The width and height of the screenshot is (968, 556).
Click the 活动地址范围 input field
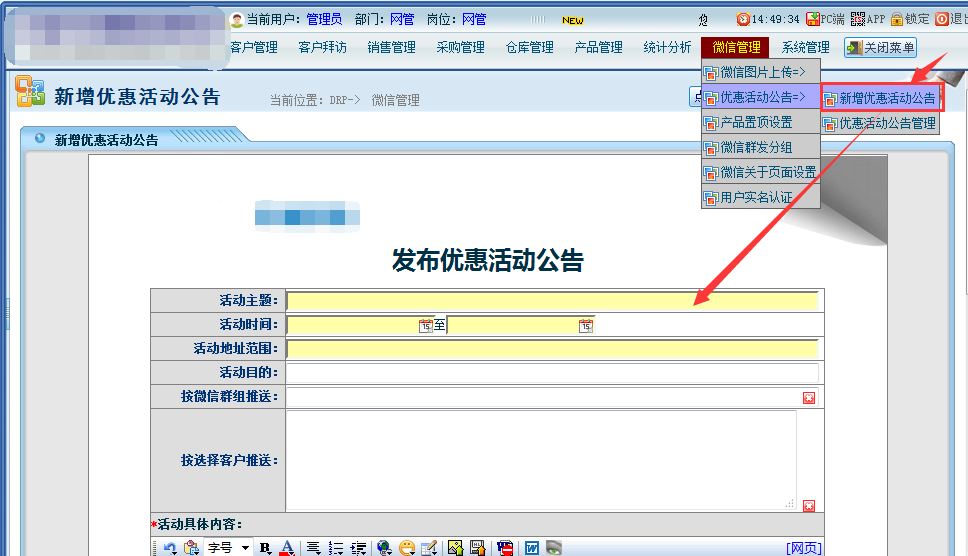552,349
